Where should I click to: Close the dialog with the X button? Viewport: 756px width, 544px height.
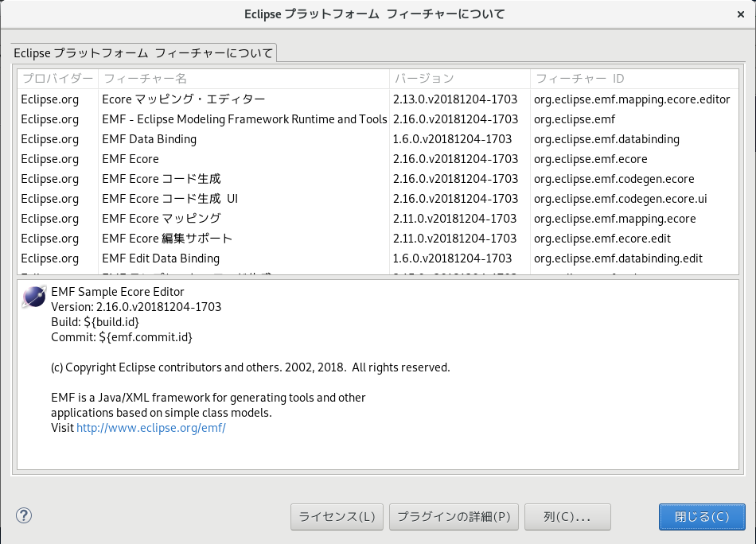coord(741,14)
